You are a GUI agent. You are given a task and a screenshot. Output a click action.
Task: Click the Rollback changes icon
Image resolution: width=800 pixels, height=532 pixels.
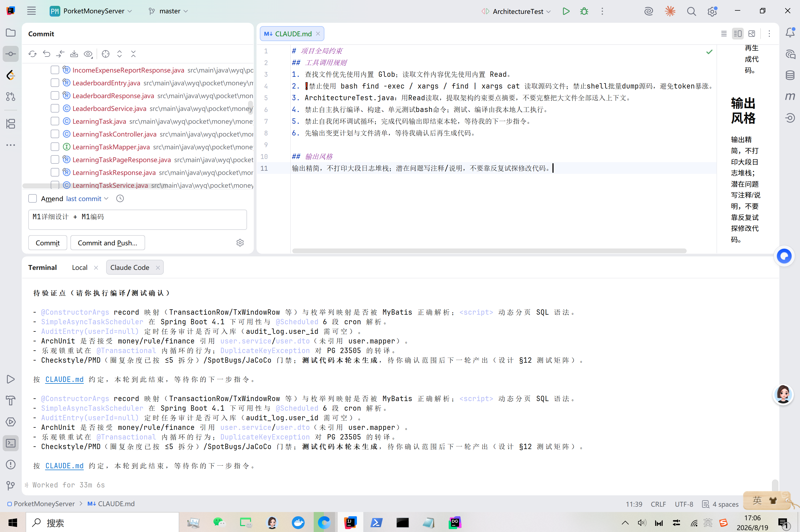tap(46, 54)
